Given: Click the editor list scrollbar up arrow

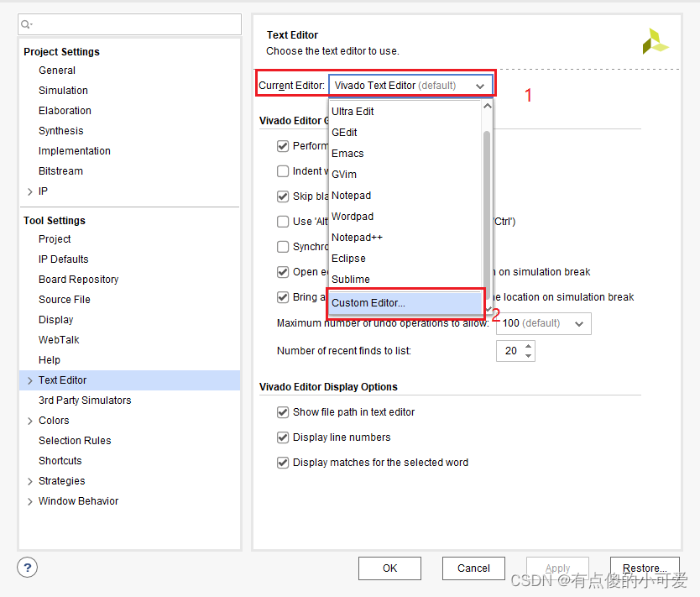Looking at the screenshot, I should tap(487, 107).
